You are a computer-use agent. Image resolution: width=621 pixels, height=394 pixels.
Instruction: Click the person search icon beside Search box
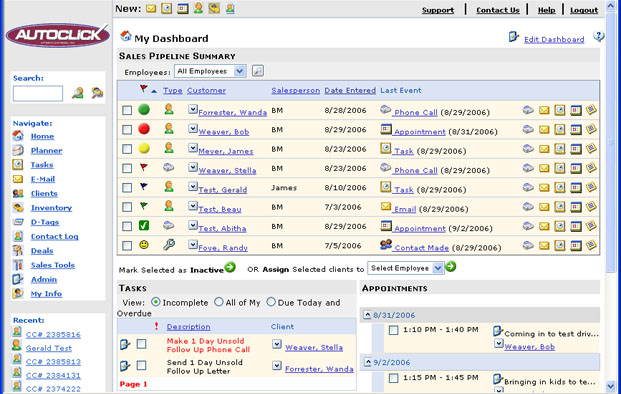[x=78, y=93]
